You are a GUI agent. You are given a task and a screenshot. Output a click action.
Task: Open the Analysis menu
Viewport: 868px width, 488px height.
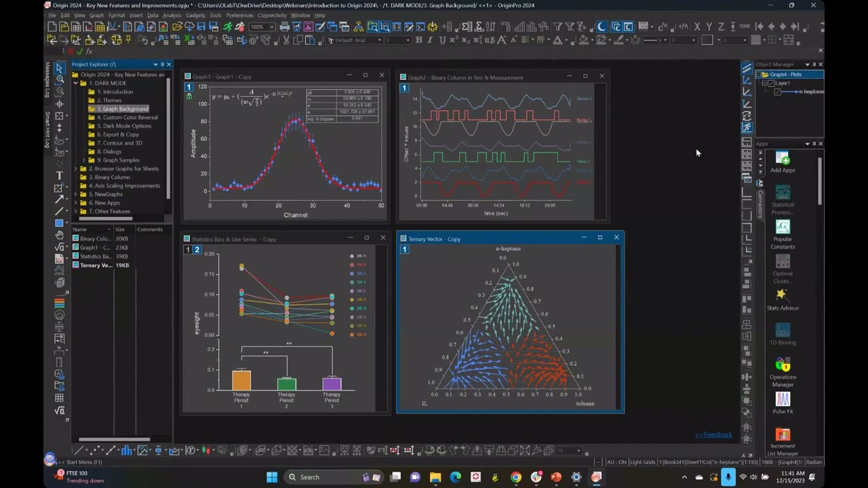point(172,15)
